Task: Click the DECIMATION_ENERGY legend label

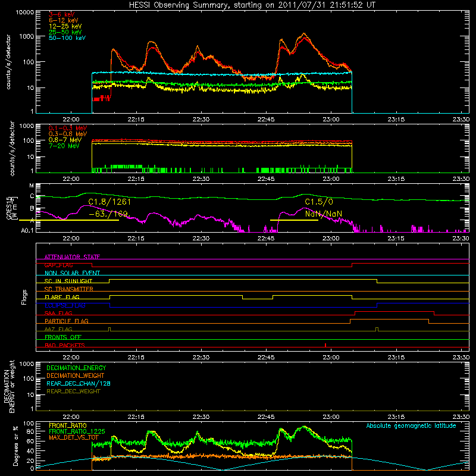Action: tap(76, 368)
